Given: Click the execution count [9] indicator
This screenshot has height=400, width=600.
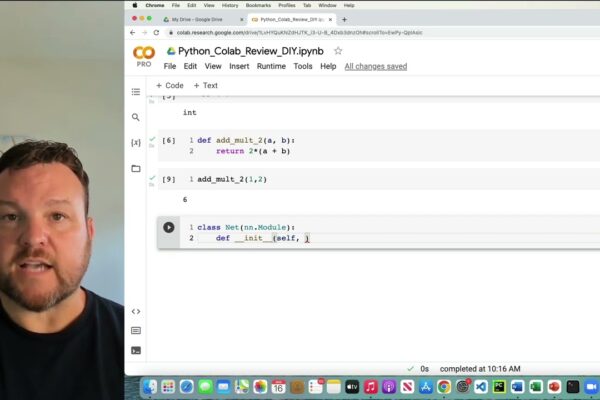Looking at the screenshot, I should [x=169, y=179].
